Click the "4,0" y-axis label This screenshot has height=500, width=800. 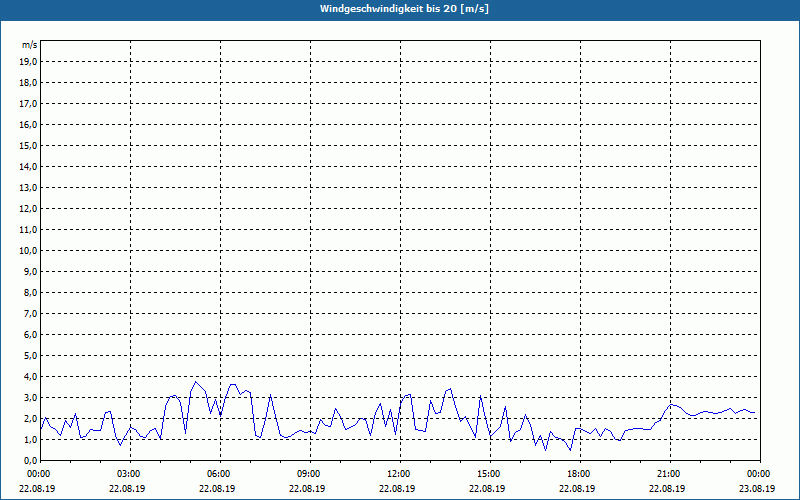(31, 377)
